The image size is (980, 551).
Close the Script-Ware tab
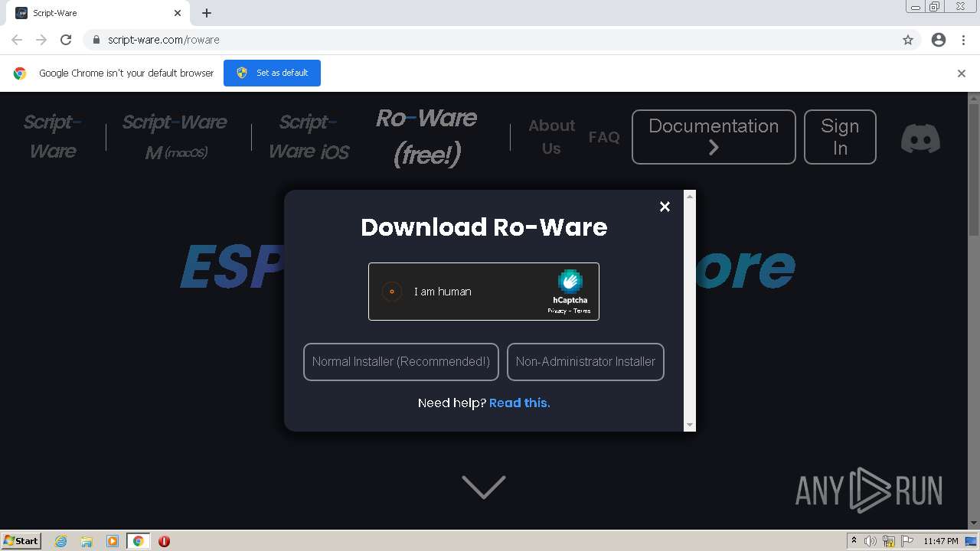coord(178,13)
